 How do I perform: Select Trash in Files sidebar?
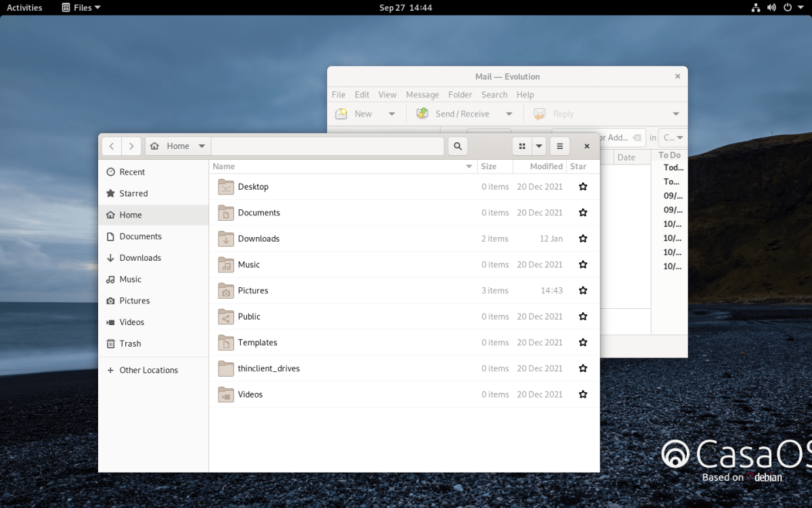(x=154, y=344)
